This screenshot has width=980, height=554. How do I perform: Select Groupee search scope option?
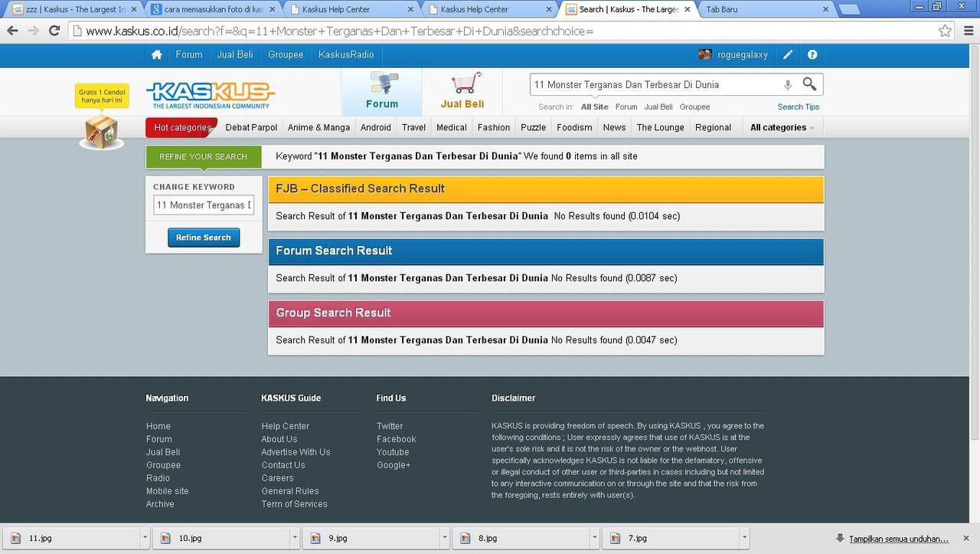695,107
